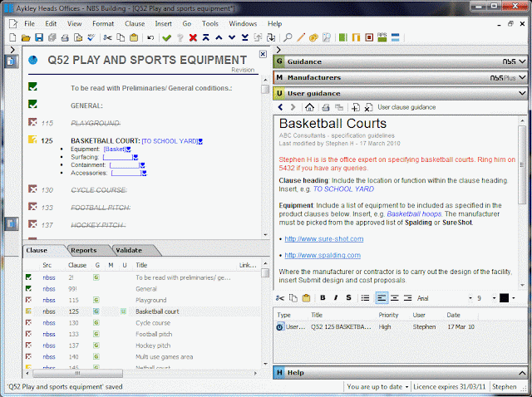
Task: Click the black font color swatch
Action: point(505,298)
